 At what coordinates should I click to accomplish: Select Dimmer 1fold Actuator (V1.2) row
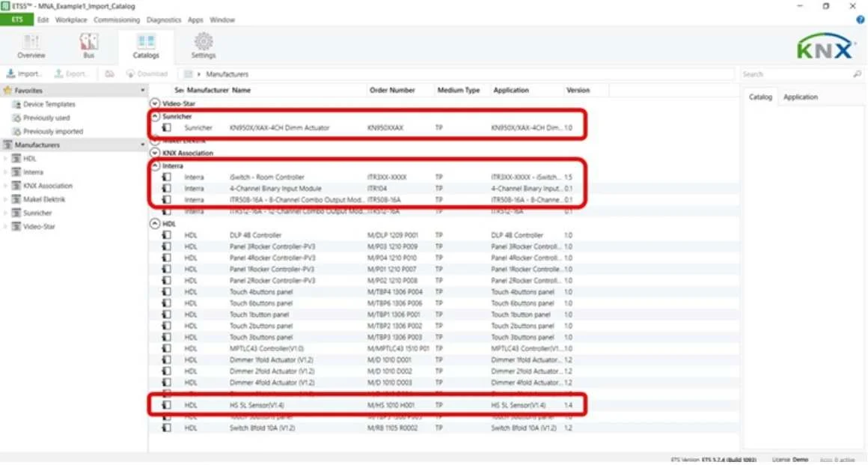click(444, 359)
